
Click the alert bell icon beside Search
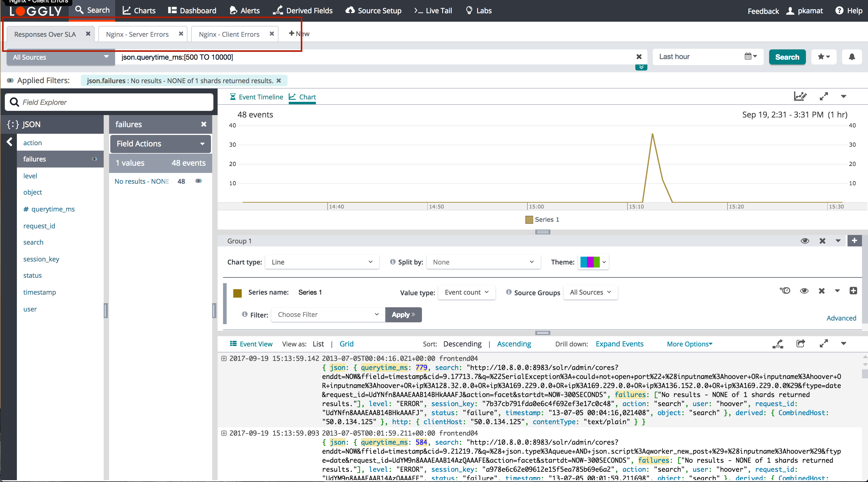coord(851,57)
